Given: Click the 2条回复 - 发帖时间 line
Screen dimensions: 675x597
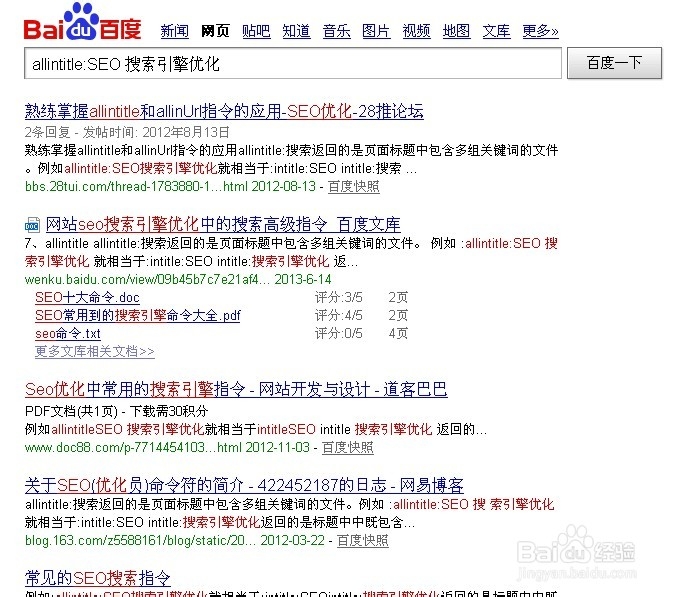Looking at the screenshot, I should click(x=127, y=132).
